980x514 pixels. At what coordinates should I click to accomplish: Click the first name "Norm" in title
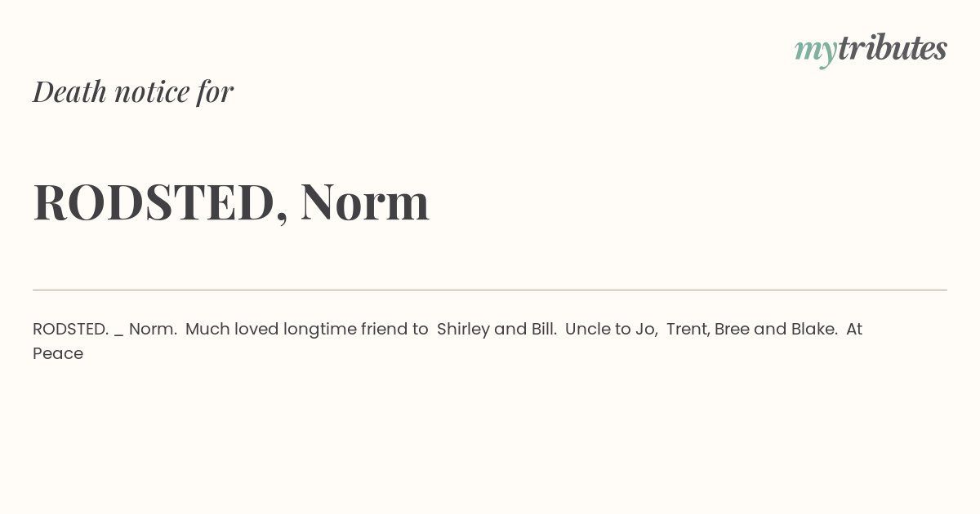[364, 202]
